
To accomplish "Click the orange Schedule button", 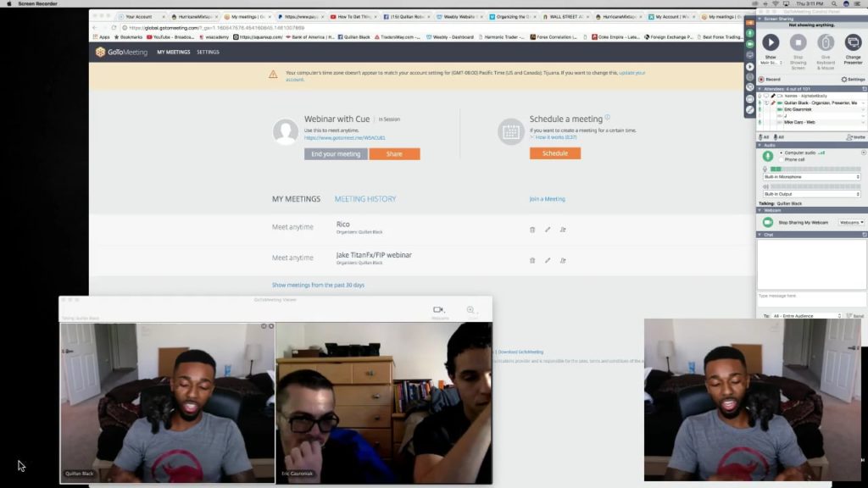I will click(x=554, y=153).
